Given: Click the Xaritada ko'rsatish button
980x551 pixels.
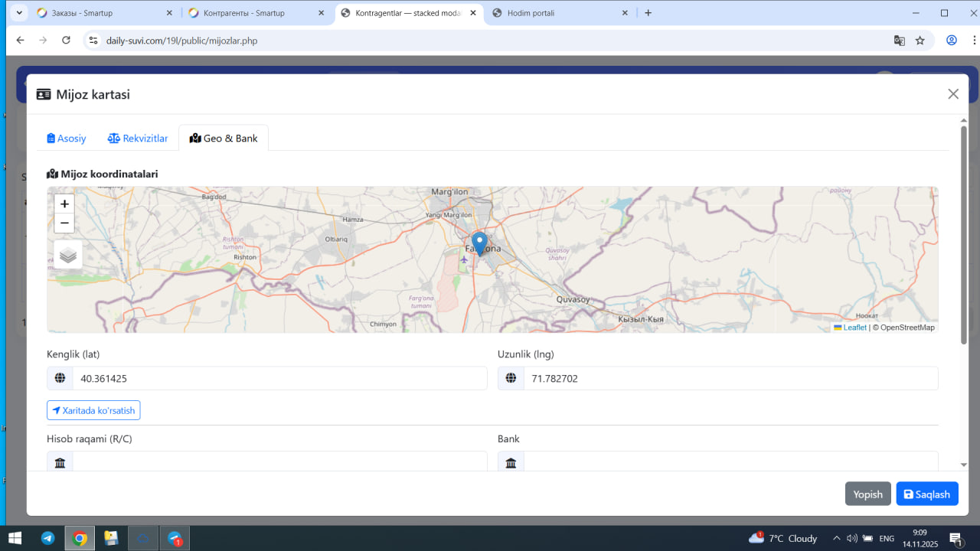Looking at the screenshot, I should pyautogui.click(x=93, y=411).
